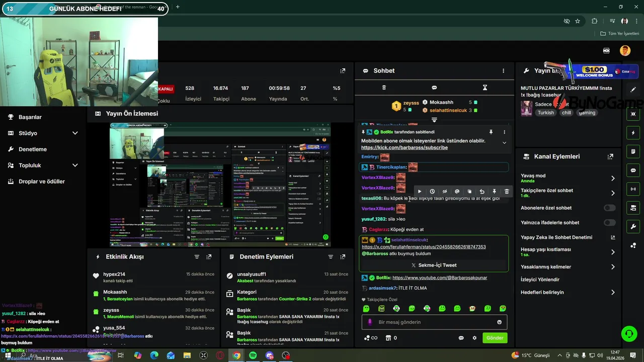Click the Turkish stream tag
644x362 pixels.
point(545,113)
